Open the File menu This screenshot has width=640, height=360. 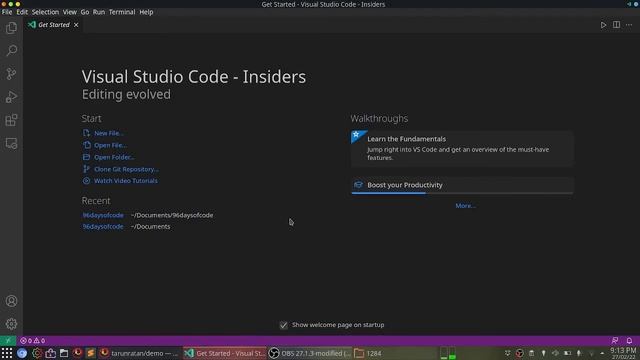[x=7, y=12]
